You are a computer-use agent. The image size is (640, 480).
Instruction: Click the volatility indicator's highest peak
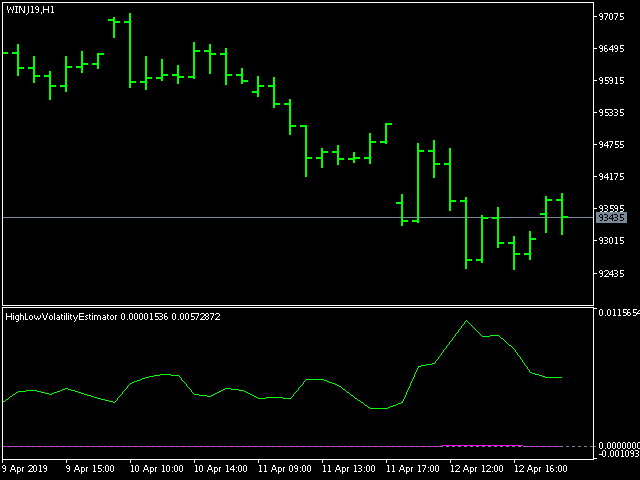coord(466,321)
